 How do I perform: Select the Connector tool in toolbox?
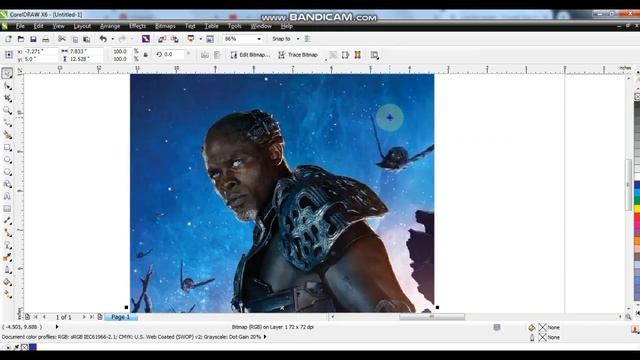[7, 233]
